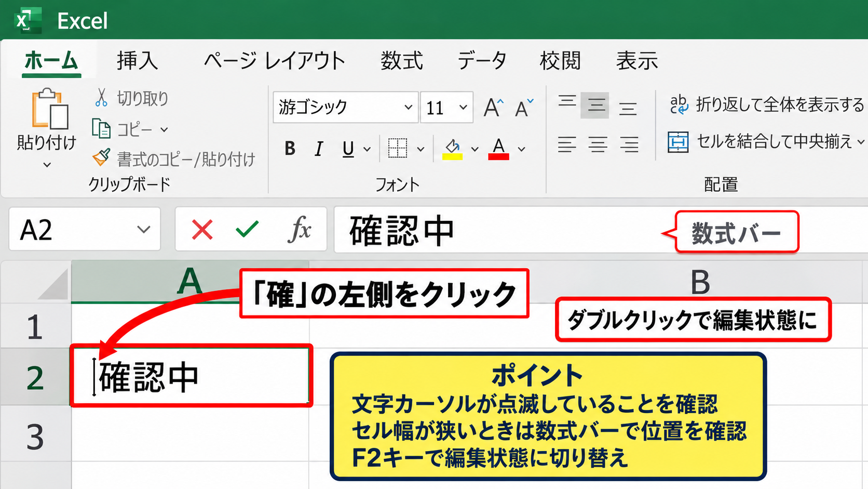Open the 表示 tab
The width and height of the screenshot is (868, 489).
click(637, 61)
